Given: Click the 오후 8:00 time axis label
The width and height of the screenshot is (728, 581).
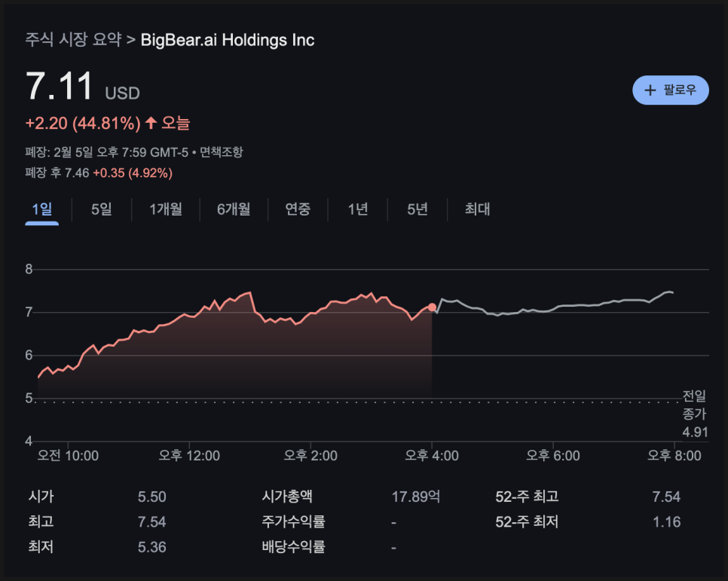Looking at the screenshot, I should pyautogui.click(x=674, y=456).
